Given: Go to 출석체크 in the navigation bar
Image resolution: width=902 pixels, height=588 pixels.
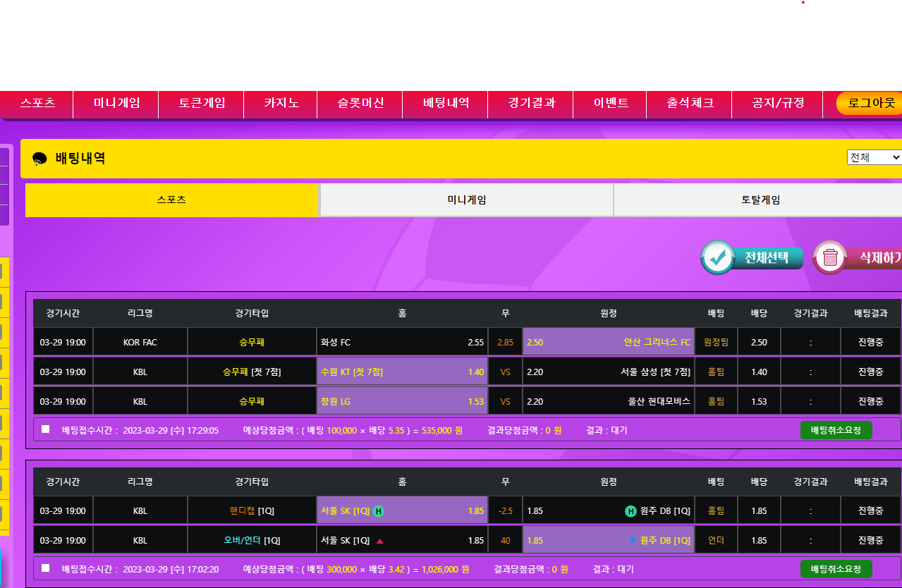Looking at the screenshot, I should pos(690,103).
